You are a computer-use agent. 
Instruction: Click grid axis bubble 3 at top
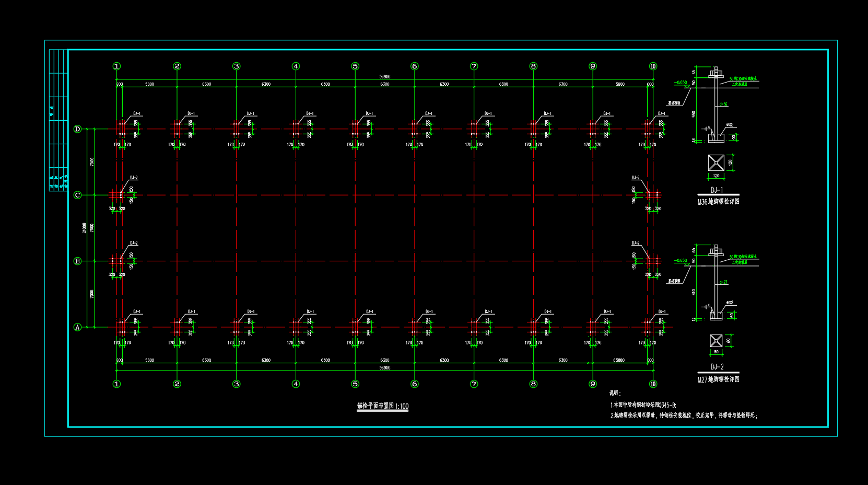(x=237, y=66)
